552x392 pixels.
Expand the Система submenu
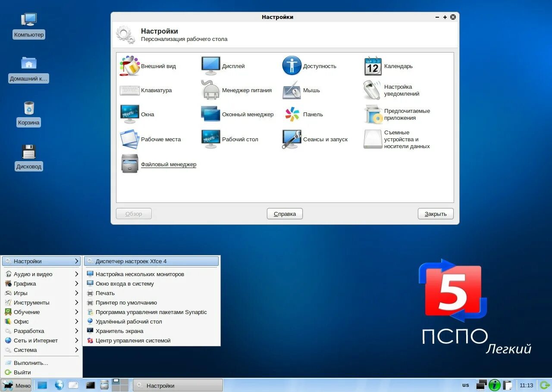26,350
